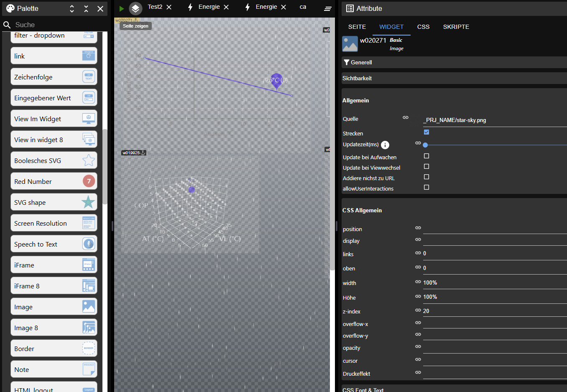Image resolution: width=567 pixels, height=392 pixels.
Task: Collapse the Allgemein attribute section
Action: (355, 100)
